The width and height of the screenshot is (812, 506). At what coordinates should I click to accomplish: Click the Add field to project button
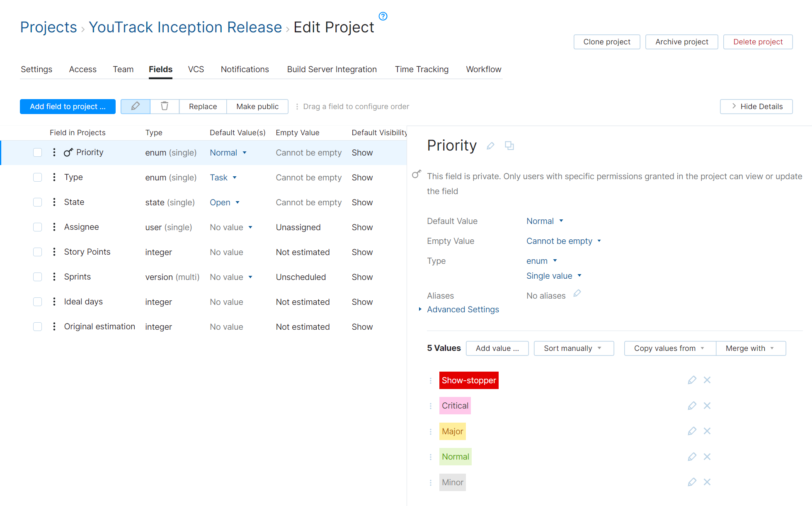(68, 107)
